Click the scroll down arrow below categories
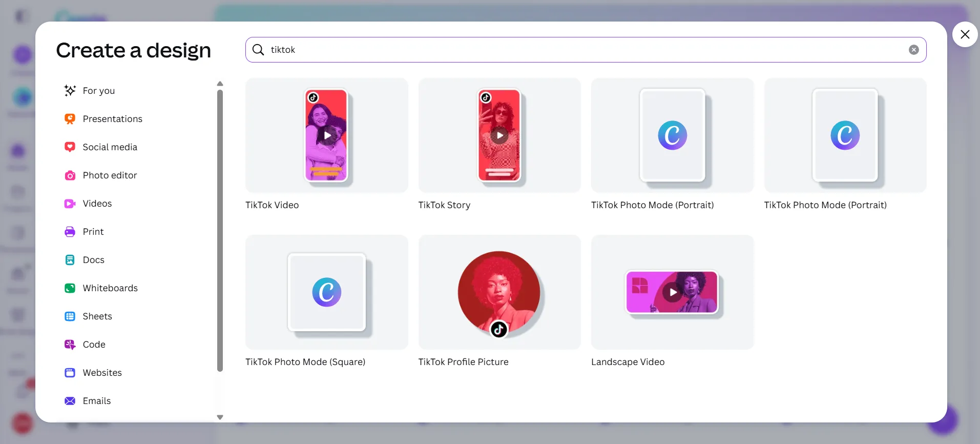The image size is (980, 444). (x=220, y=417)
